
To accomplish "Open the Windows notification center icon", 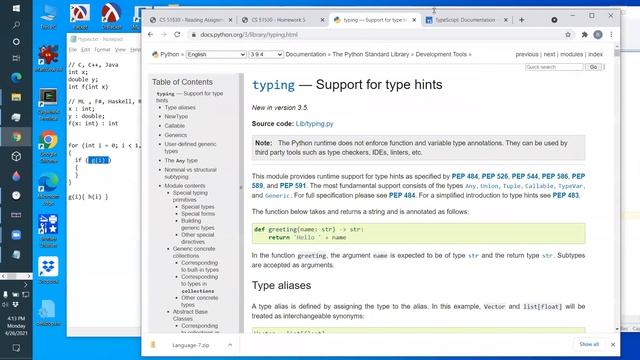I will tap(16, 348).
